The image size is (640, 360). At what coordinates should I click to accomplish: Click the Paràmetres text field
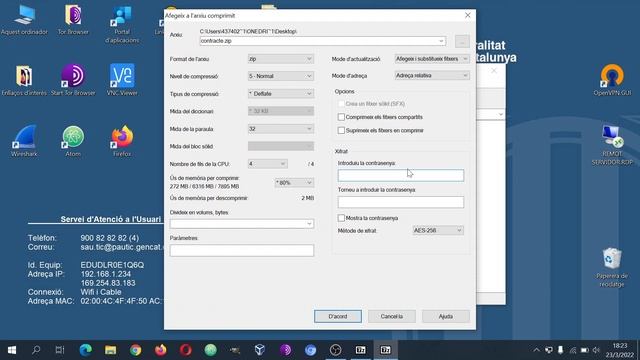[x=242, y=250]
